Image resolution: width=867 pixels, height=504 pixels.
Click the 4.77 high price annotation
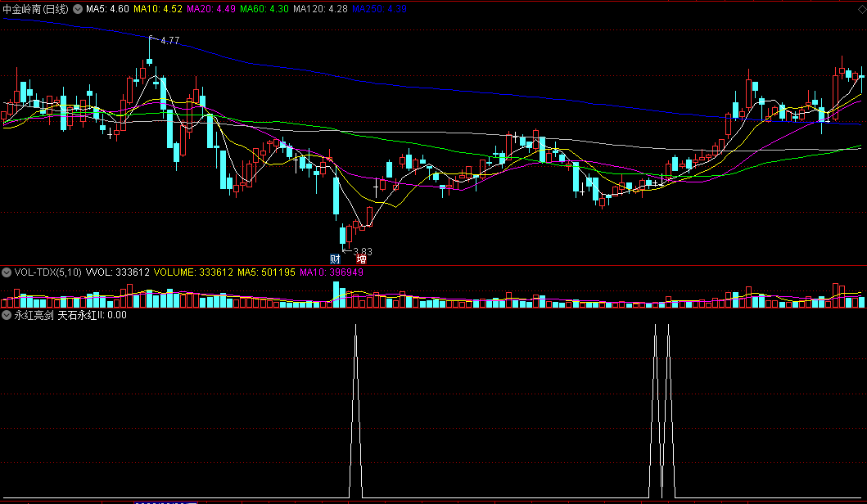(169, 41)
